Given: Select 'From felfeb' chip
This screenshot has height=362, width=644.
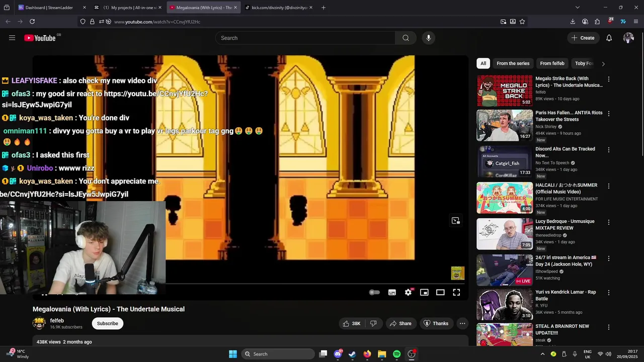Looking at the screenshot, I should tap(552, 63).
